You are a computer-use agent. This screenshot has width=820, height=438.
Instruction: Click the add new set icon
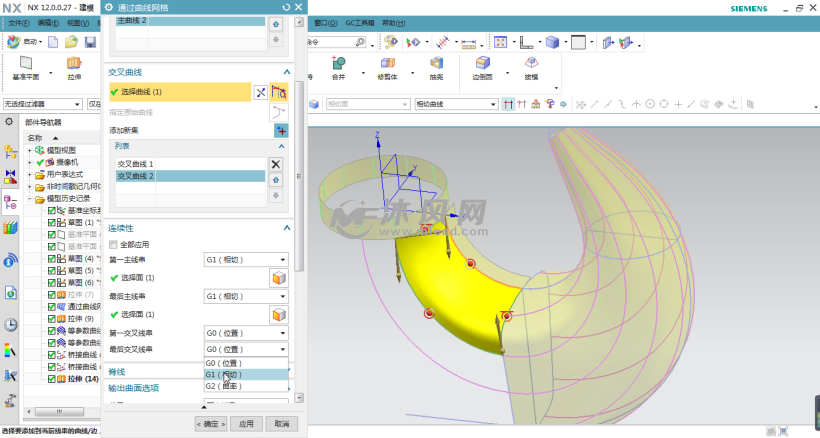point(280,130)
